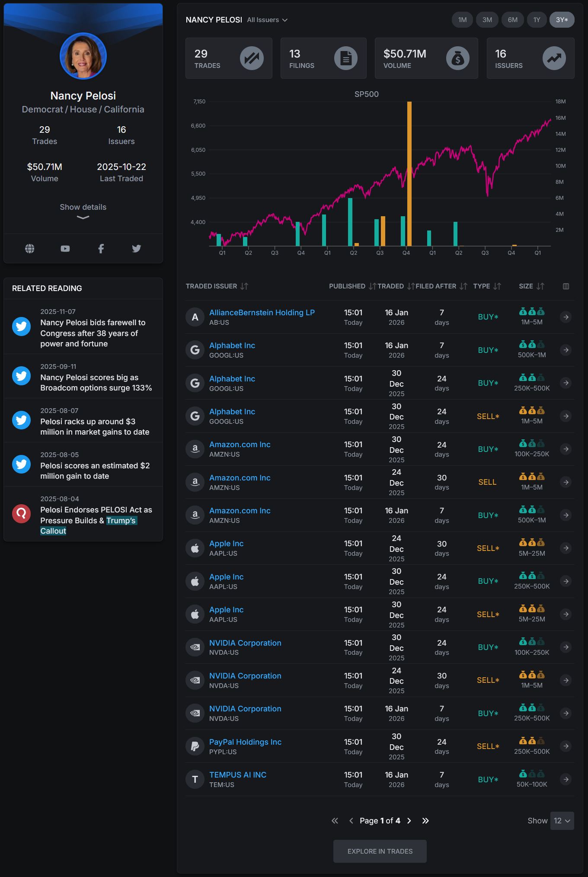The height and width of the screenshot is (877, 588).
Task: Open the Show 12 rows dropdown
Action: [562, 821]
